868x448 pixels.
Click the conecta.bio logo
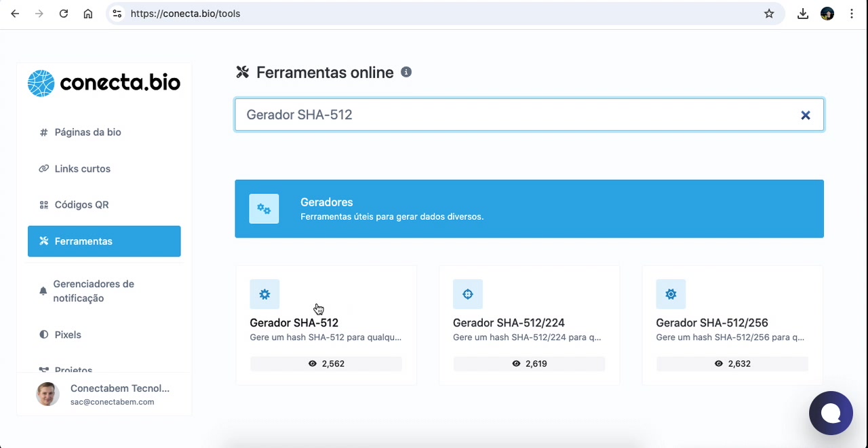(104, 83)
